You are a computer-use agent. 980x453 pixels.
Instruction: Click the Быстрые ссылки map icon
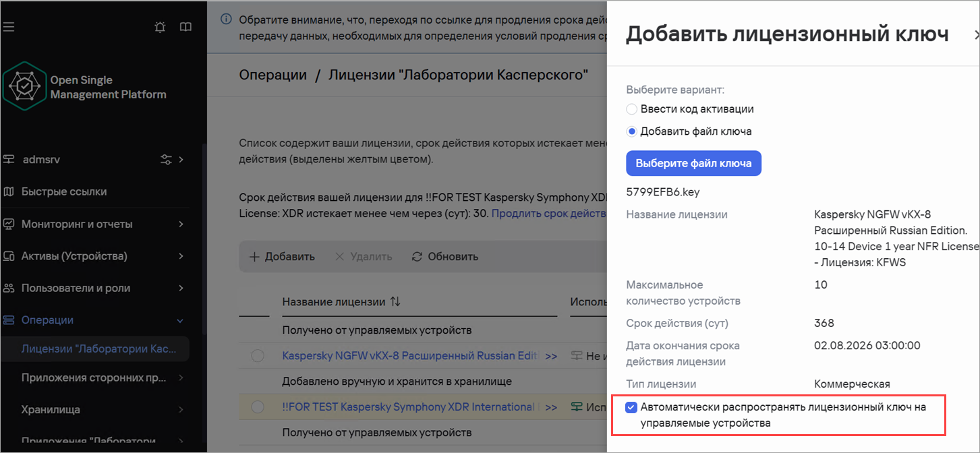coord(9,191)
